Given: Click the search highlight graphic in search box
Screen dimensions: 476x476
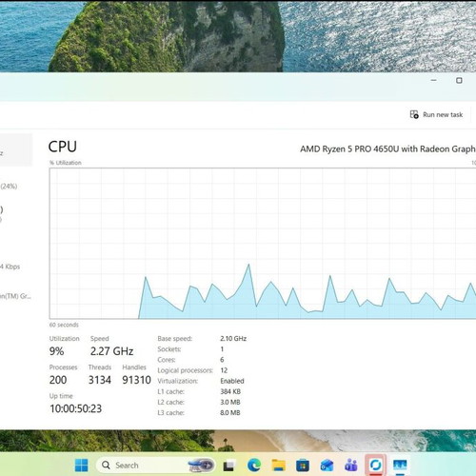Looking at the screenshot, I should (201, 466).
